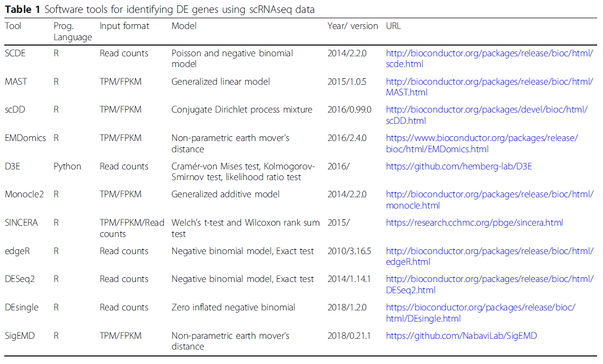Click the 'Year/ version' column header
Screen dimensions: 603x364
(x=353, y=26)
